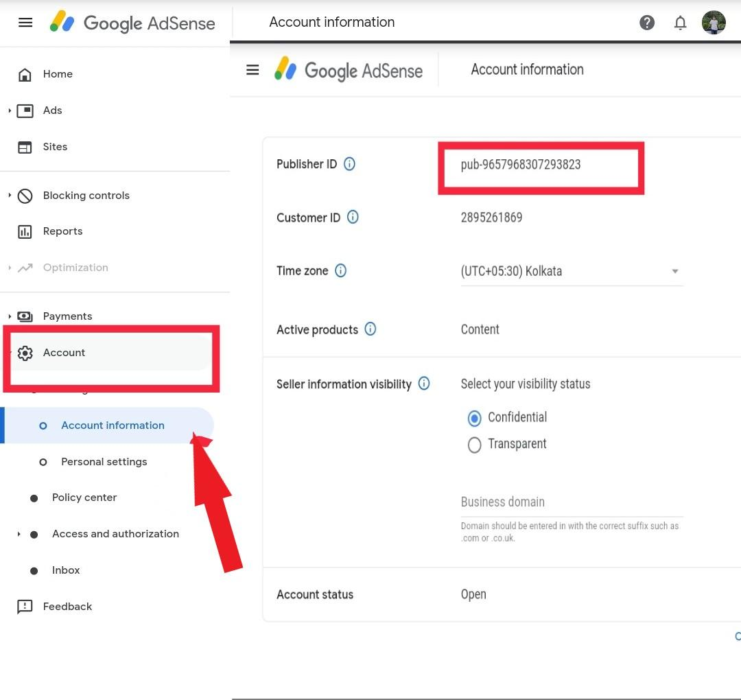Open the Time zone Kolkata dropdown

pos(572,271)
